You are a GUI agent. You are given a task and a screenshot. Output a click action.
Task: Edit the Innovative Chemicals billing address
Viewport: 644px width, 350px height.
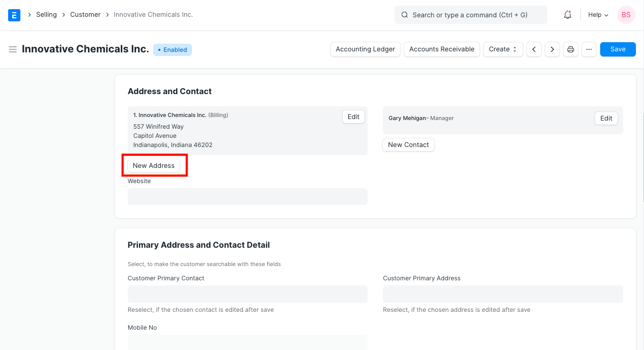353,116
